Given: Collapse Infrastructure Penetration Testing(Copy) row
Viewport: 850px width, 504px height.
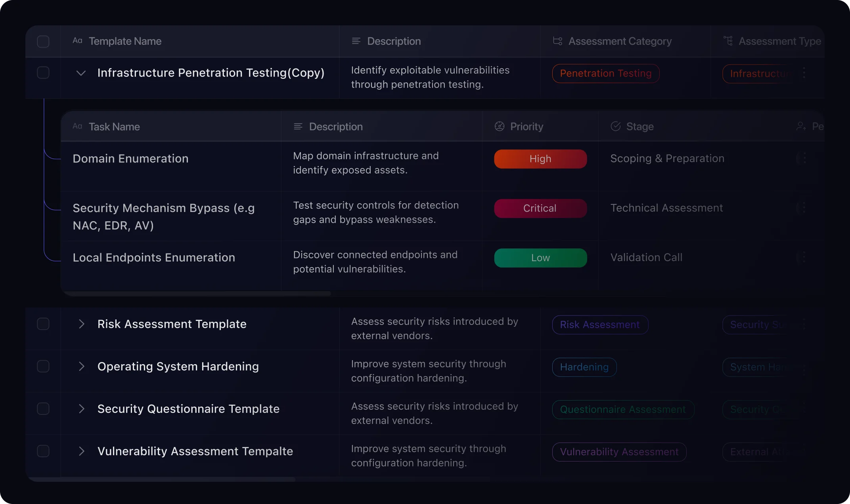Looking at the screenshot, I should 81,73.
